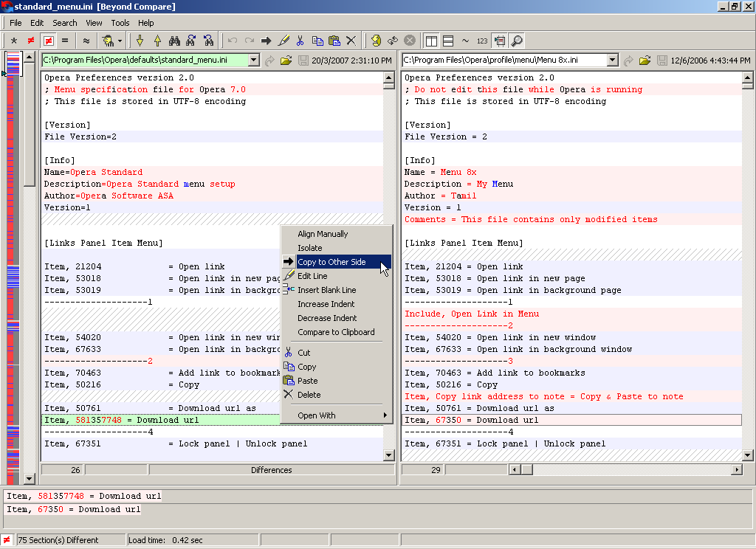Click the pencil Edit Line toolbar icon

(x=283, y=41)
